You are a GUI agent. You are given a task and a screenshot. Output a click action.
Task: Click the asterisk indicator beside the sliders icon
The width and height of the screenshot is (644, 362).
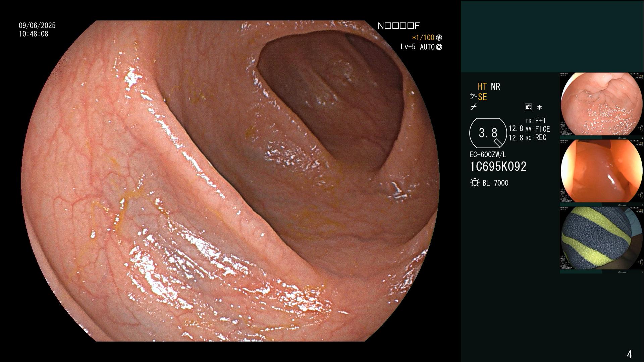pyautogui.click(x=539, y=108)
